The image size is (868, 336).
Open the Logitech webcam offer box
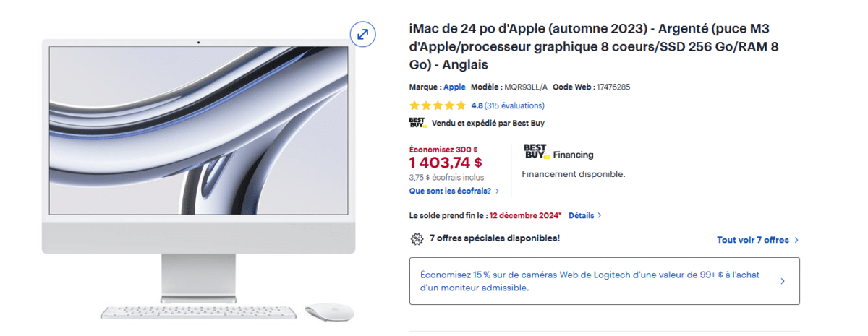point(605,281)
